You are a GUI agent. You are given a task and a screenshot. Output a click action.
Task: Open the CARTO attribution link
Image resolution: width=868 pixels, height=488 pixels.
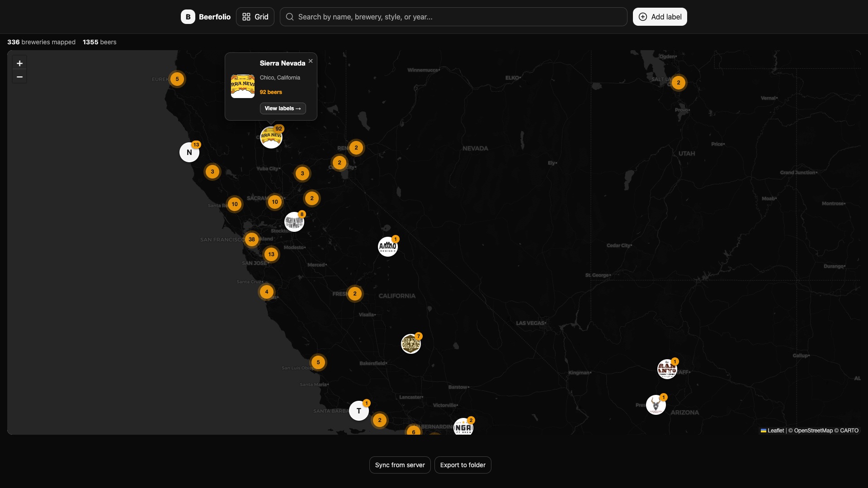(x=849, y=431)
